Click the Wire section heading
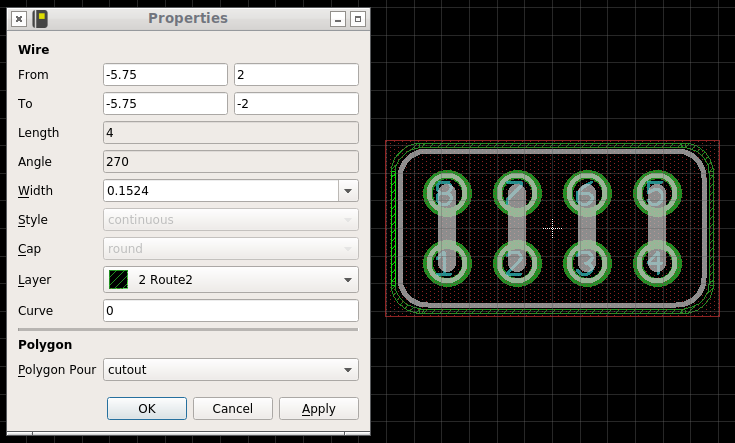 [x=34, y=50]
